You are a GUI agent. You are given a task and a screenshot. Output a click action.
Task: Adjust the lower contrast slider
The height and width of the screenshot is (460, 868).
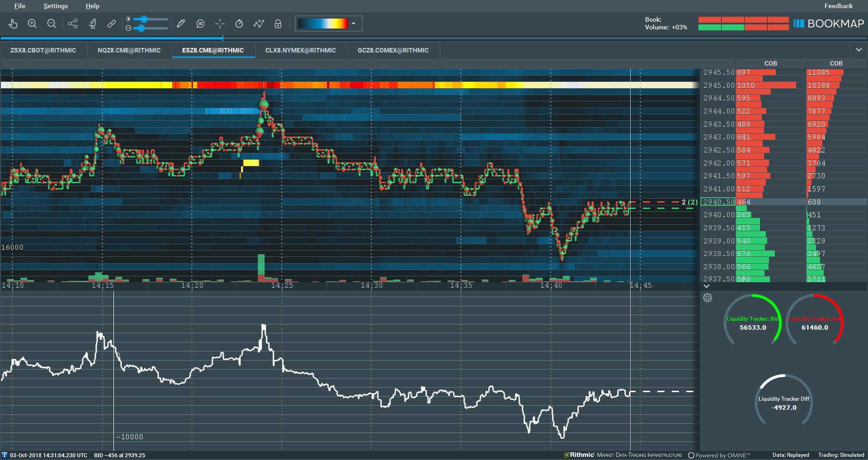(150, 28)
